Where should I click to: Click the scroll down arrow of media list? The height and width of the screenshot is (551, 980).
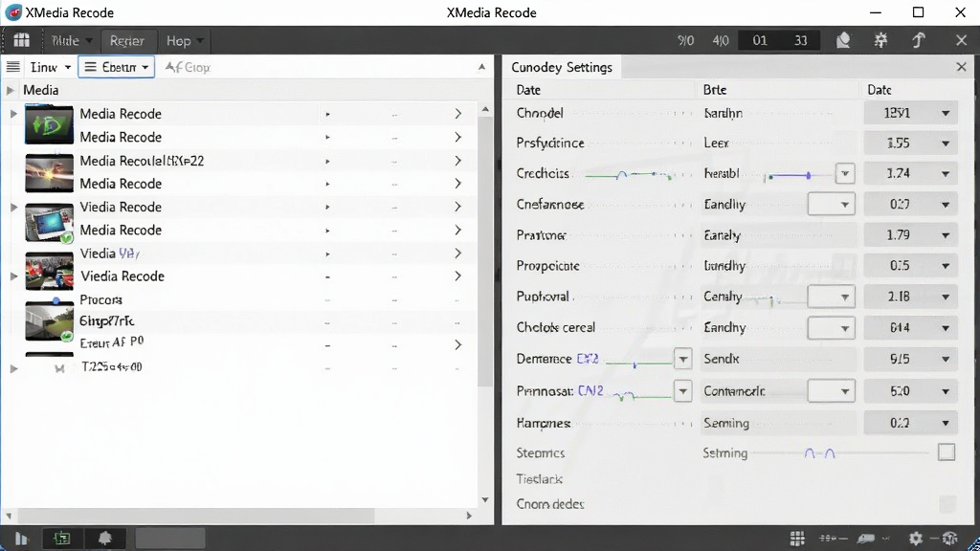pyautogui.click(x=485, y=499)
